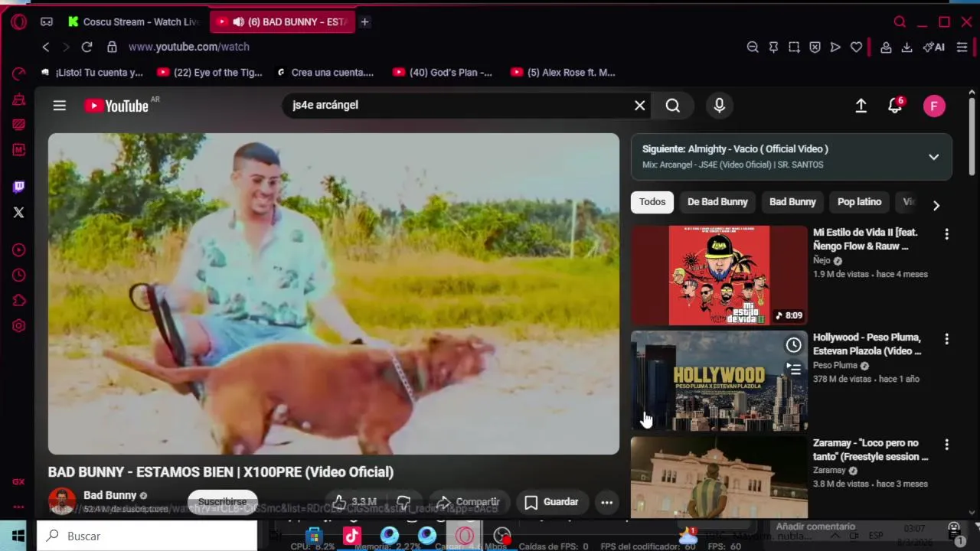Open the X (Twitter) sidebar panel
The width and height of the screenshot is (980, 551).
[19, 212]
